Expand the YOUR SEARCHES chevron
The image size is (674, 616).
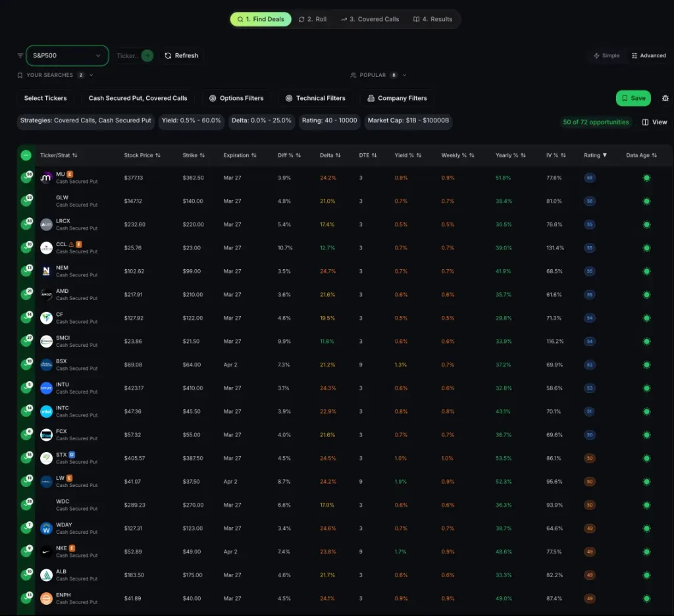(90, 75)
